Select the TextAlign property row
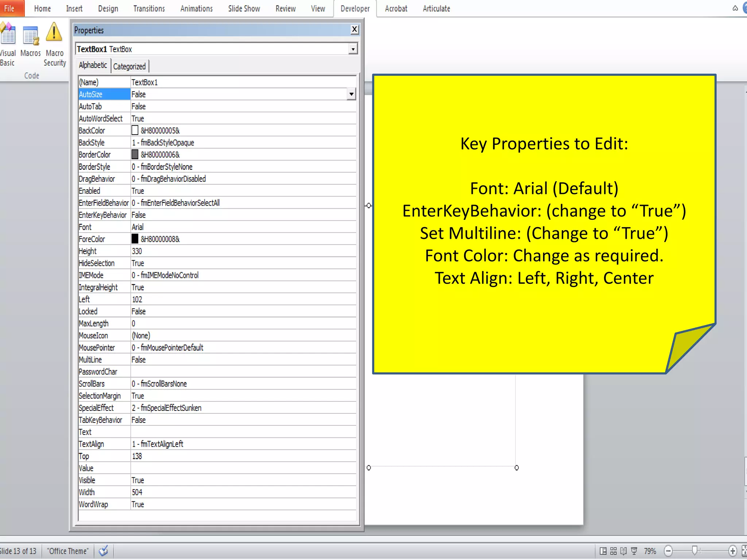The image size is (747, 560). [217, 443]
